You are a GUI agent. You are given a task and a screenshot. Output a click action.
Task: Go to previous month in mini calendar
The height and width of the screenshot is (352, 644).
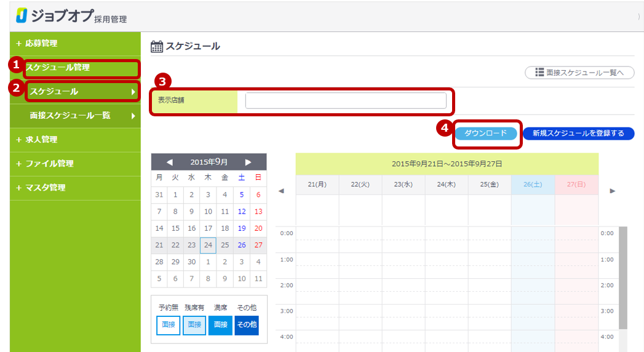[x=169, y=162]
